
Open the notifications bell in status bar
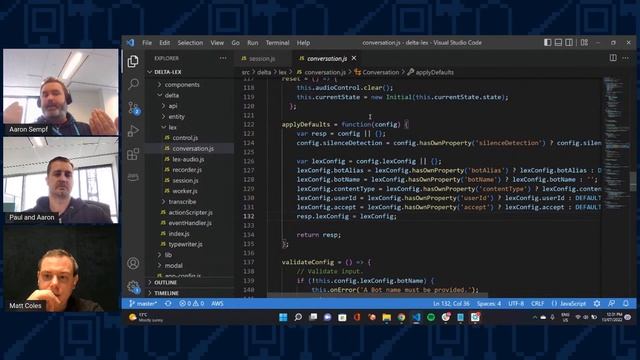(x=626, y=303)
